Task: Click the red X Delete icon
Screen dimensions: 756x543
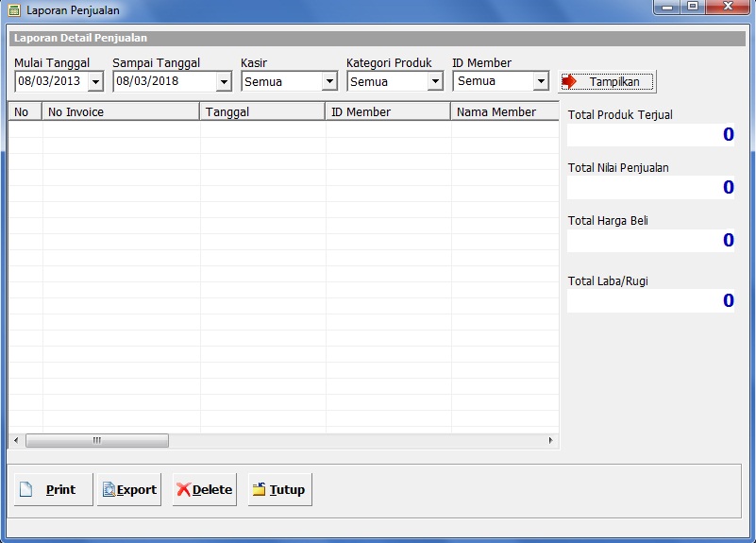Action: pyautogui.click(x=183, y=490)
